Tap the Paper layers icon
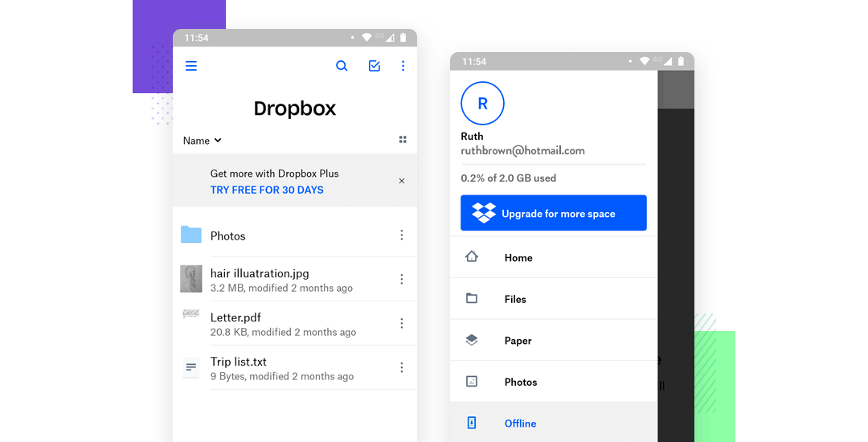Image resolution: width=868 pixels, height=442 pixels. tap(472, 340)
